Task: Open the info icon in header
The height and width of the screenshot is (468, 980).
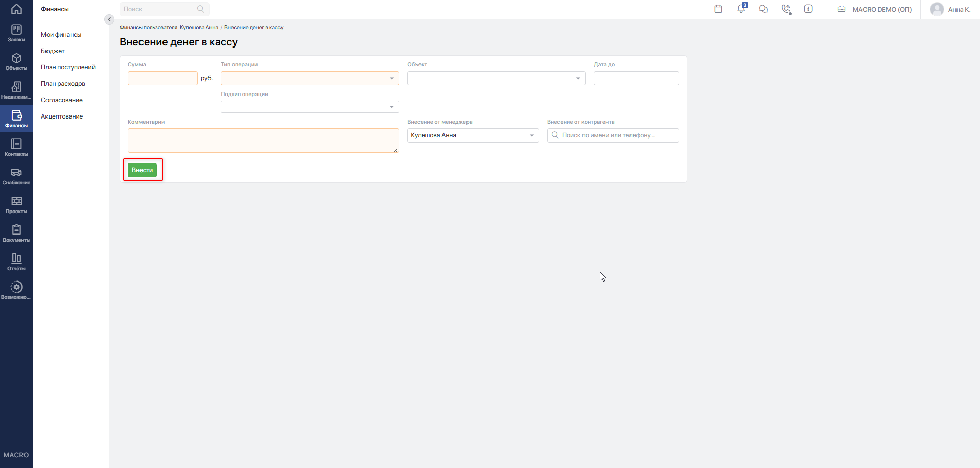Action: [808, 9]
